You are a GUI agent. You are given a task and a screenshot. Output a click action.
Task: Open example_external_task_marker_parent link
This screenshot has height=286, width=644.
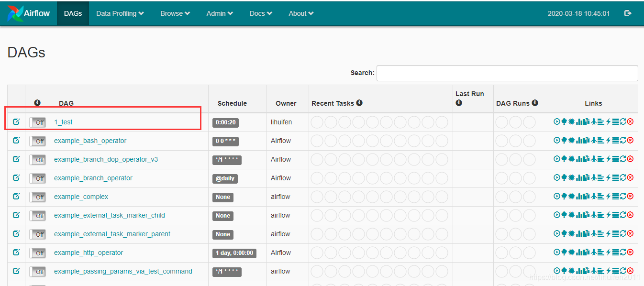[x=112, y=234]
